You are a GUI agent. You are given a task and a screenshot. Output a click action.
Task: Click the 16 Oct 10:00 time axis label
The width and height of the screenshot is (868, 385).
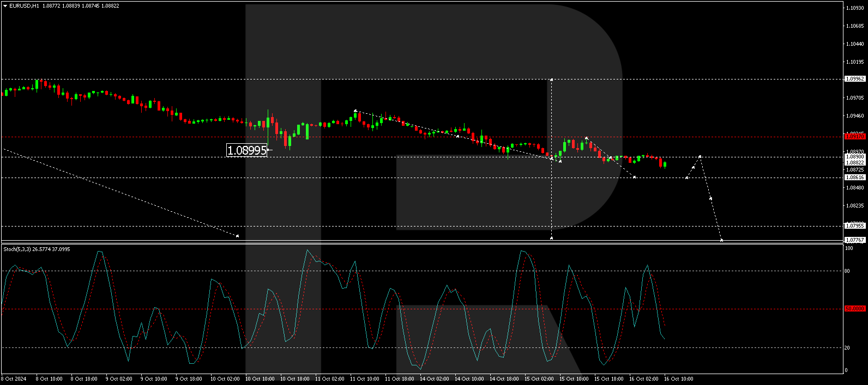click(678, 379)
